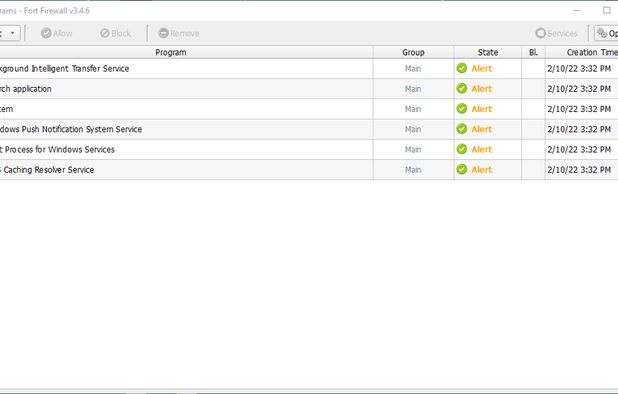Select the Windows Push Notification System Service row

tap(309, 129)
